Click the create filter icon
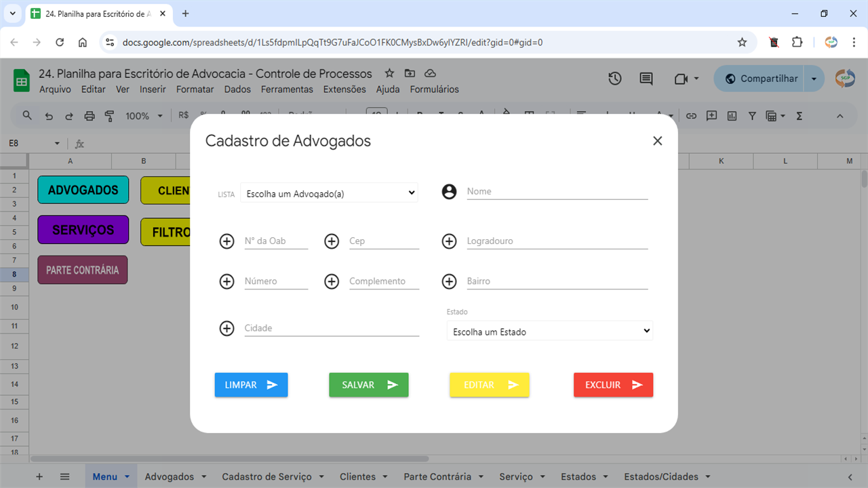 tap(752, 116)
